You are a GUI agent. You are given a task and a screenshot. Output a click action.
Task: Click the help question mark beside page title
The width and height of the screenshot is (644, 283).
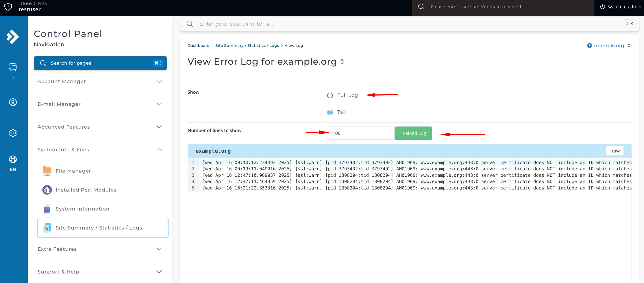coord(342,61)
